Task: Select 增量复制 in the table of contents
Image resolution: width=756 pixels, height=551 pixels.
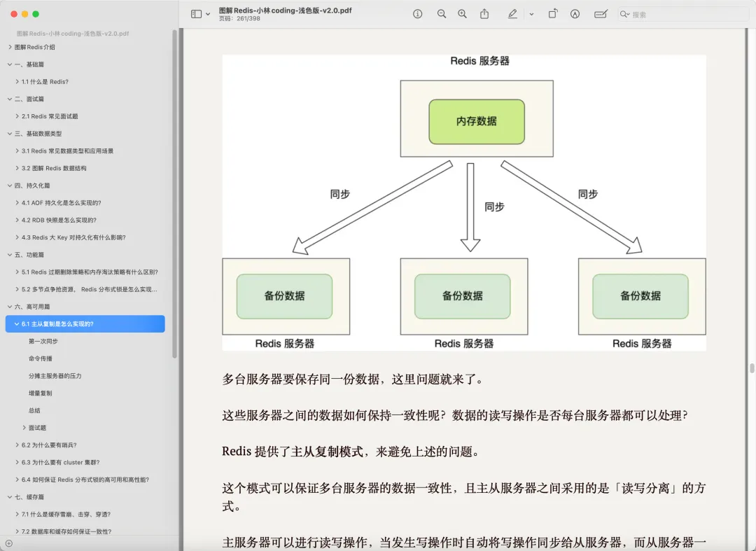Action: 41,393
